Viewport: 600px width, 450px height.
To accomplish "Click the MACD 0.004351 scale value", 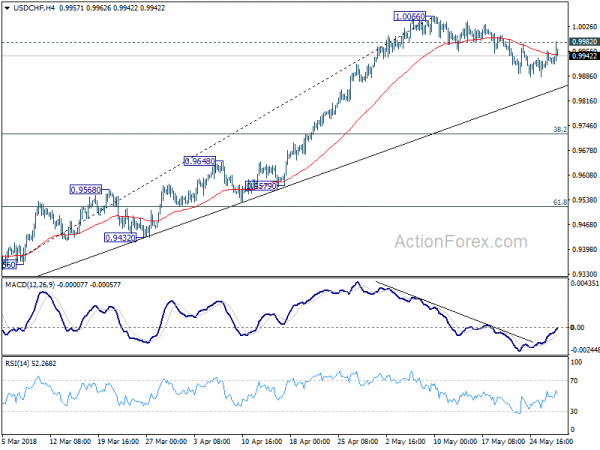I will click(x=584, y=284).
